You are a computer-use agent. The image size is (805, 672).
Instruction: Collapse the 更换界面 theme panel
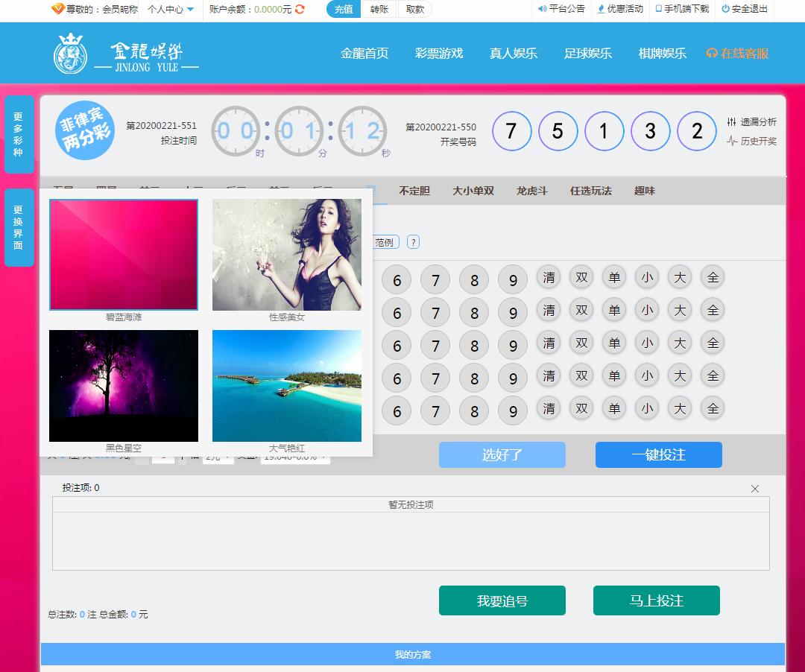coord(19,227)
